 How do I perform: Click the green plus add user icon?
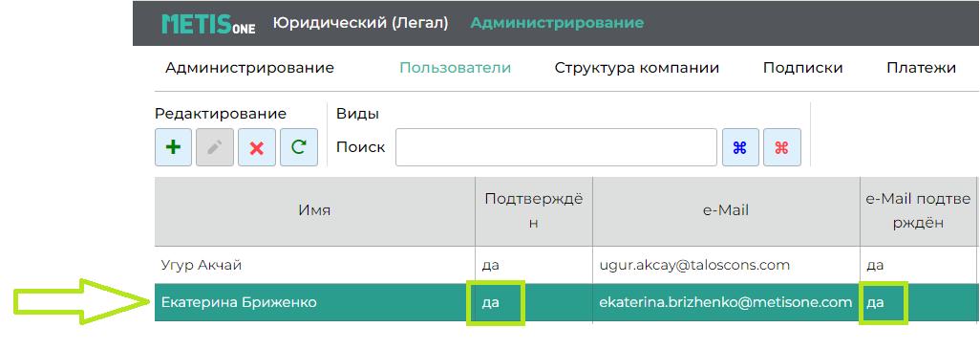click(x=173, y=147)
